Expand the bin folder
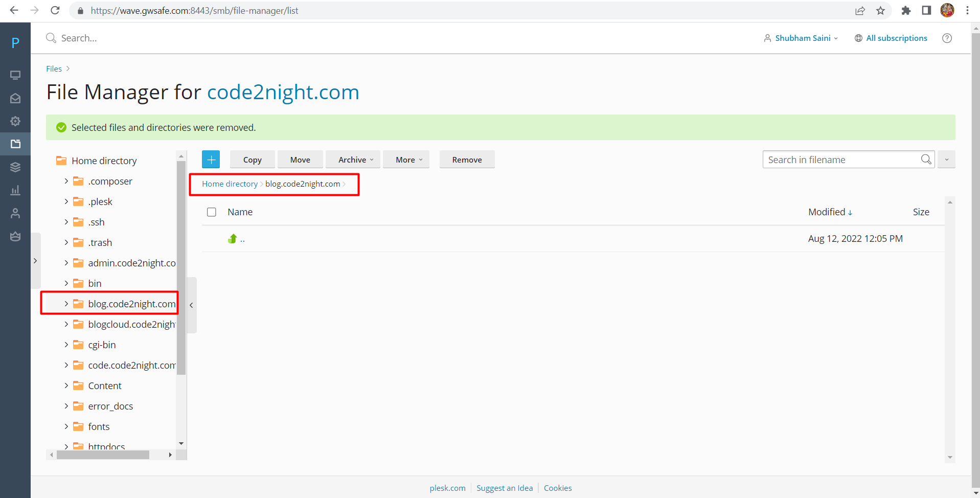Screen dimensions: 980x498 point(66,283)
